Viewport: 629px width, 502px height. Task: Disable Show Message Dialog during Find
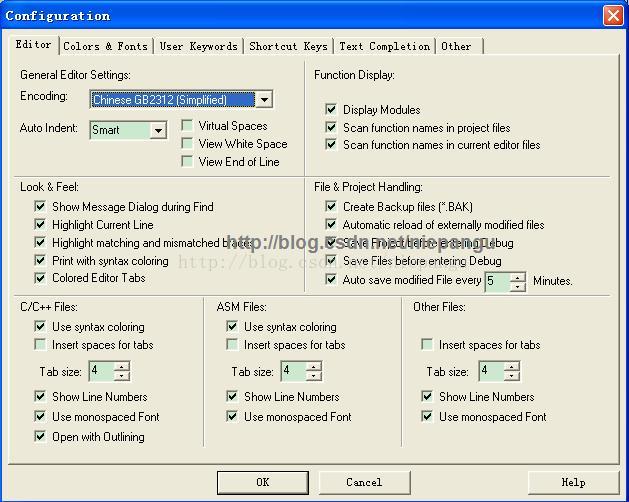[x=40, y=207]
